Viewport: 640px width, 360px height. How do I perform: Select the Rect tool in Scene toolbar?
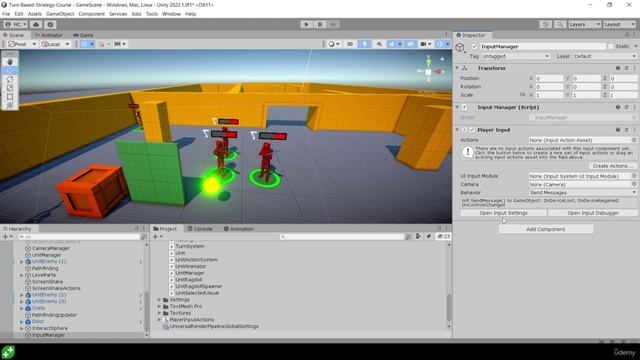pyautogui.click(x=10, y=97)
